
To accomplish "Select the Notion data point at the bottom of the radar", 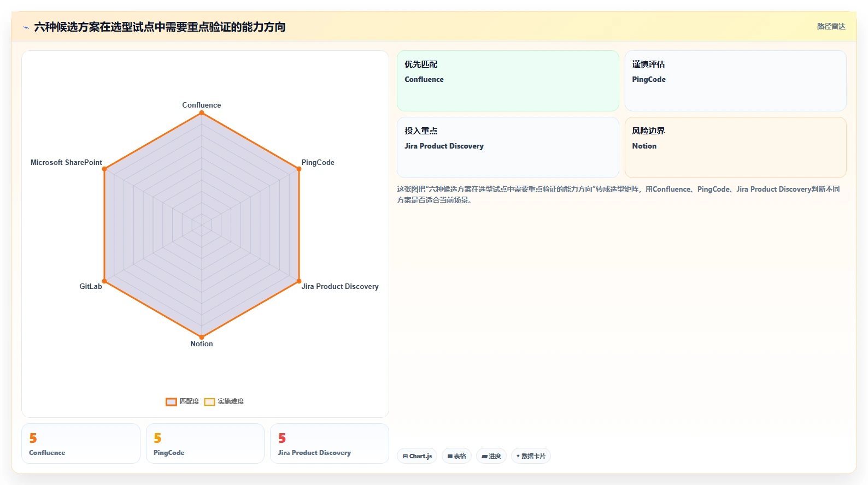I will (202, 337).
